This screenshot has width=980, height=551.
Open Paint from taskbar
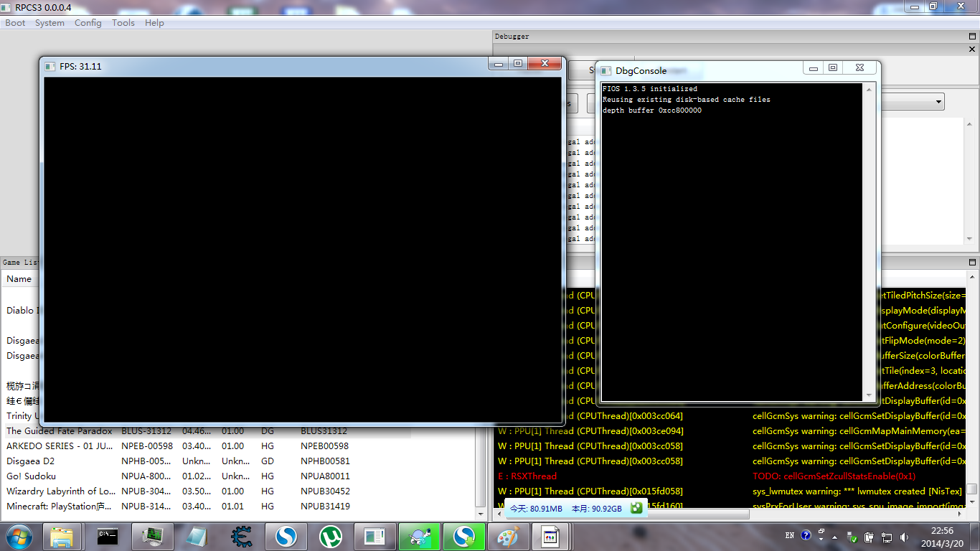pyautogui.click(x=507, y=536)
